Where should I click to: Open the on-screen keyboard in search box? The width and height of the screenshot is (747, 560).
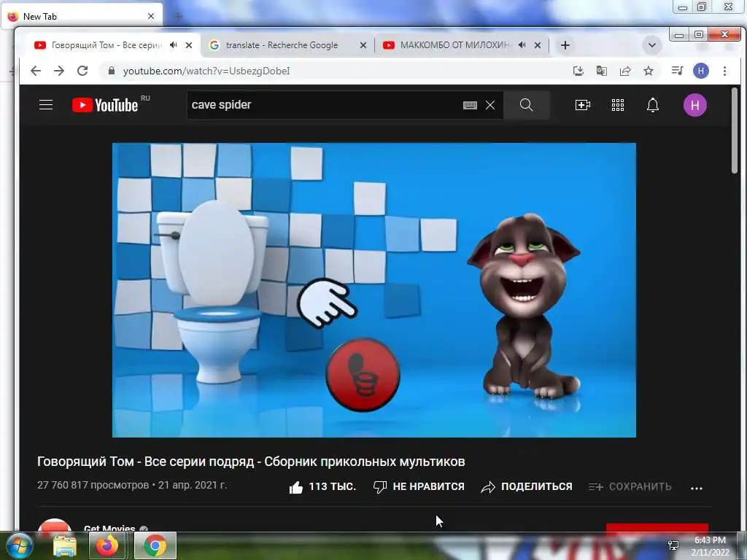[x=470, y=105]
